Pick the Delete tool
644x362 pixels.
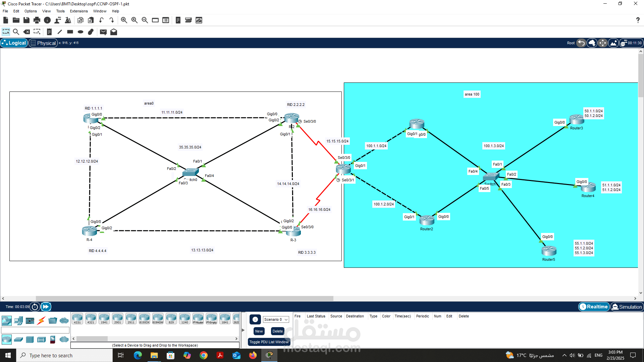26,32
